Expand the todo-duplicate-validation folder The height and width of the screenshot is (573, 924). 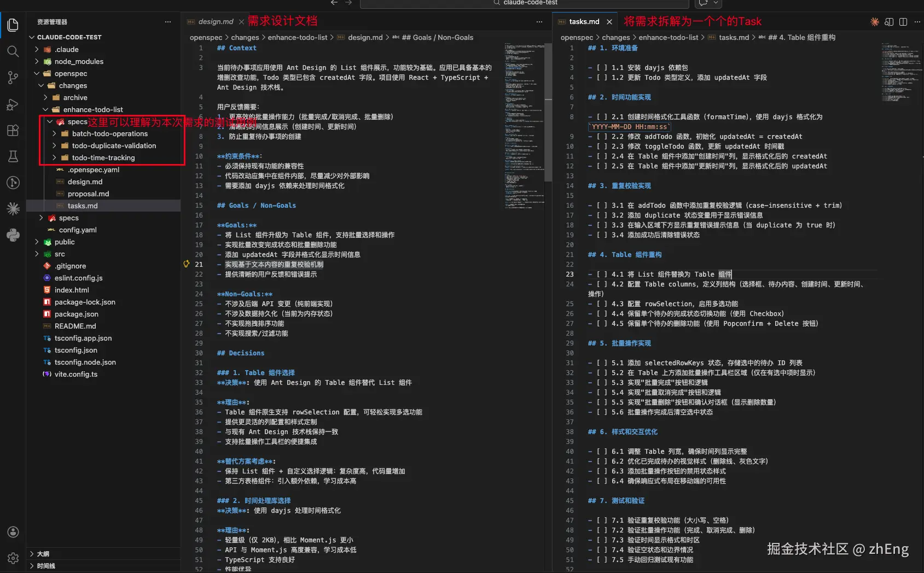tap(114, 145)
